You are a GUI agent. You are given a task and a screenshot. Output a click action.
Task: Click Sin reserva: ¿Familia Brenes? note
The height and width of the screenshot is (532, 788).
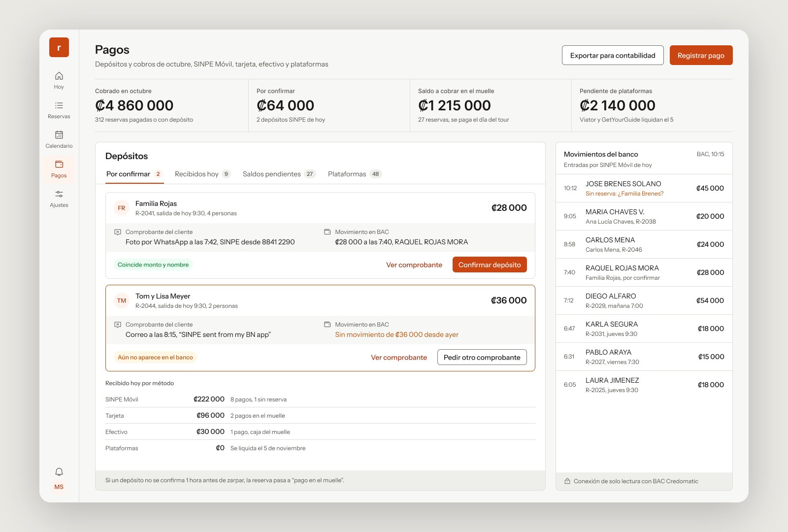pyautogui.click(x=624, y=194)
